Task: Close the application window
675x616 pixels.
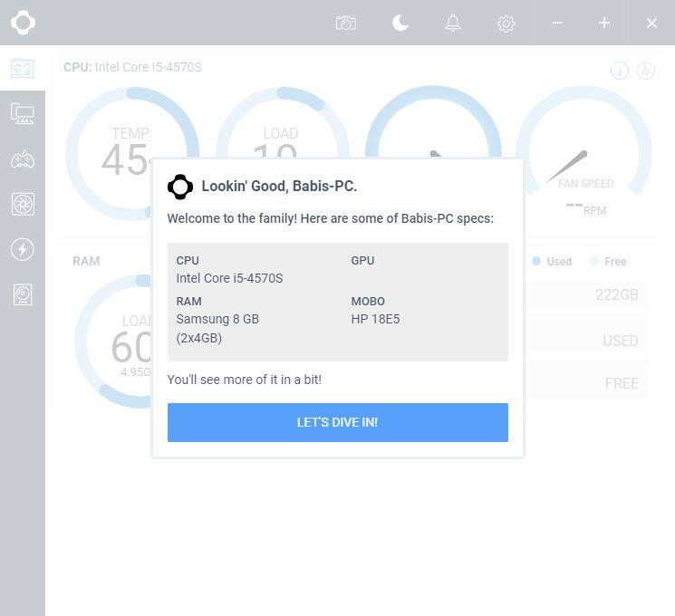Action: tap(651, 23)
